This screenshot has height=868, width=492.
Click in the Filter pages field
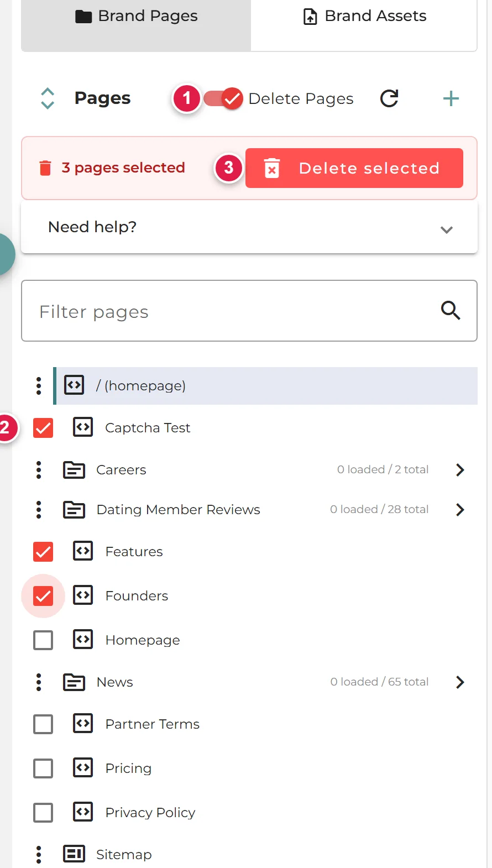249,311
